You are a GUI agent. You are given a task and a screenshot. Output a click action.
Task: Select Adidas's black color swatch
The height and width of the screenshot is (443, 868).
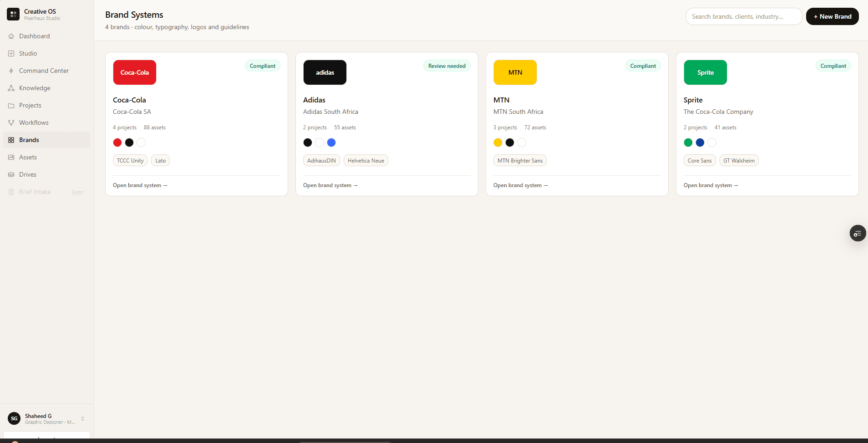tap(308, 143)
